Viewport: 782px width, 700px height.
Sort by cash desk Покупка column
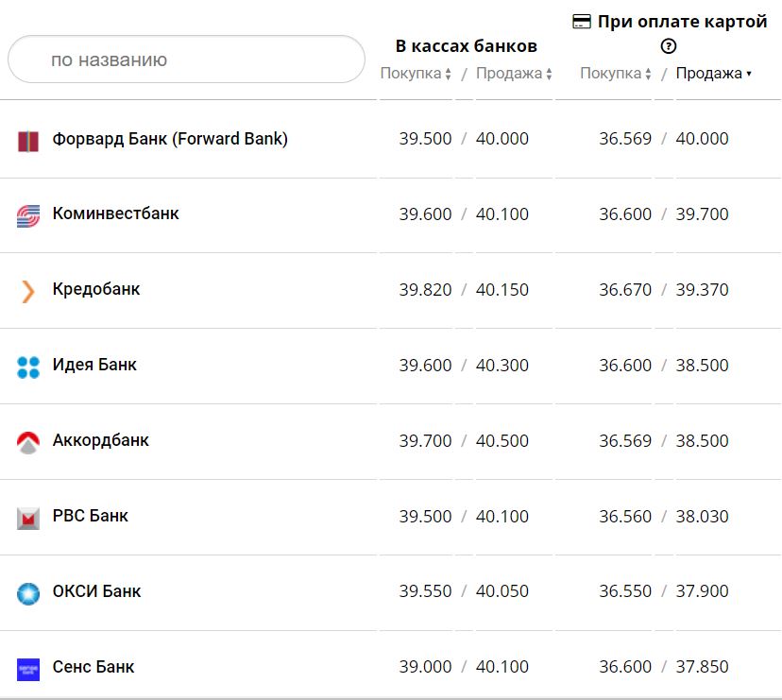pos(416,74)
